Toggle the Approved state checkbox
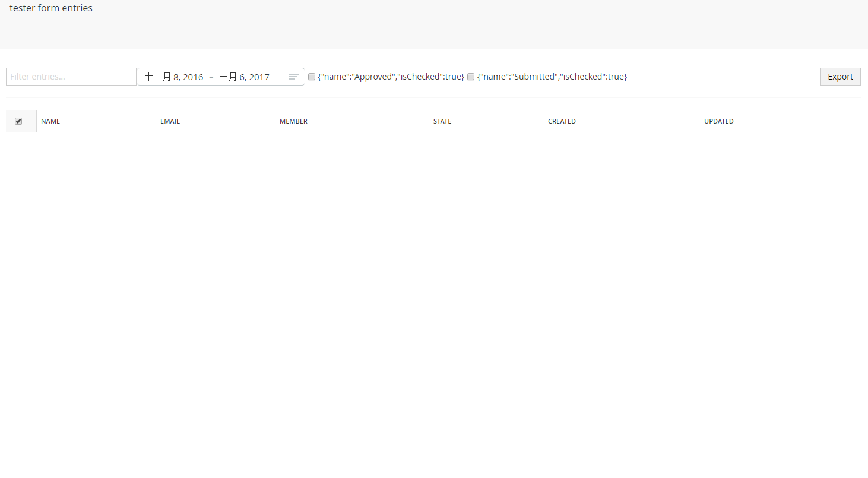The height and width of the screenshot is (478, 868). (x=312, y=77)
